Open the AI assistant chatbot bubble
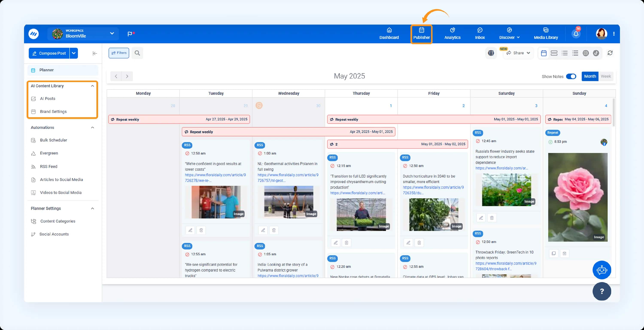This screenshot has width=644, height=330. tap(602, 270)
